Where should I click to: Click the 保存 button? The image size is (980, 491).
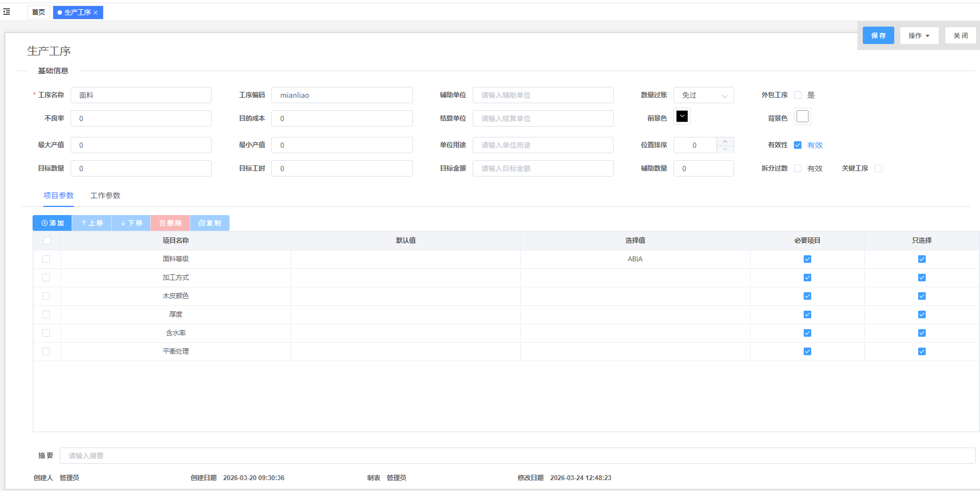(878, 36)
